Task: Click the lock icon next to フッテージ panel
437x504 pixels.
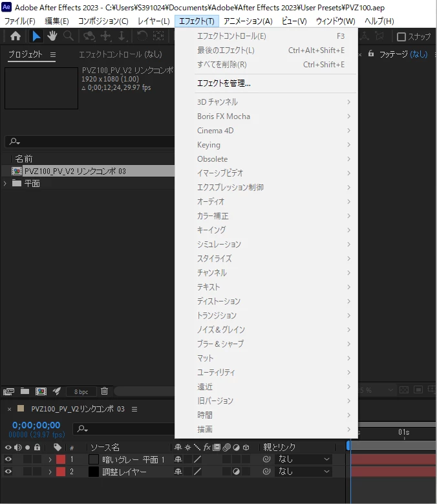Action: click(371, 54)
